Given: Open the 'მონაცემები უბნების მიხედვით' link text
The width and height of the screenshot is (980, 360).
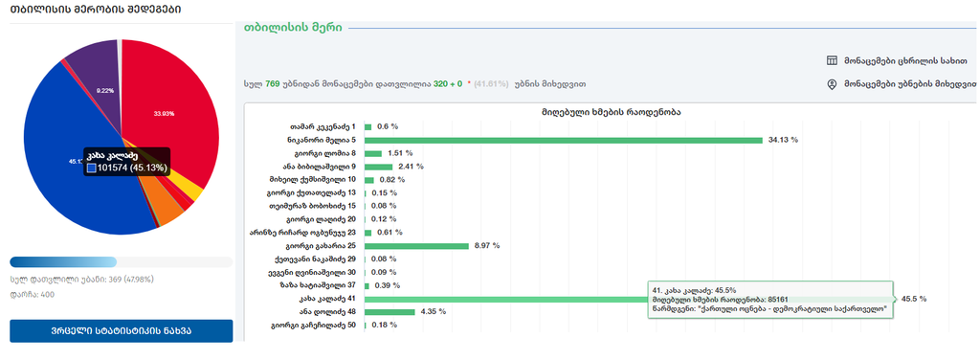Looking at the screenshot, I should (911, 83).
